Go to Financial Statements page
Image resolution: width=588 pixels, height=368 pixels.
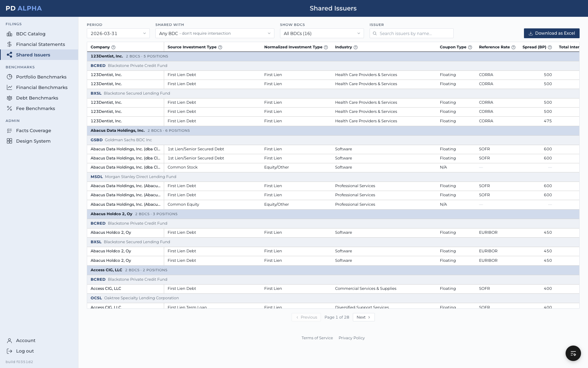39,45
